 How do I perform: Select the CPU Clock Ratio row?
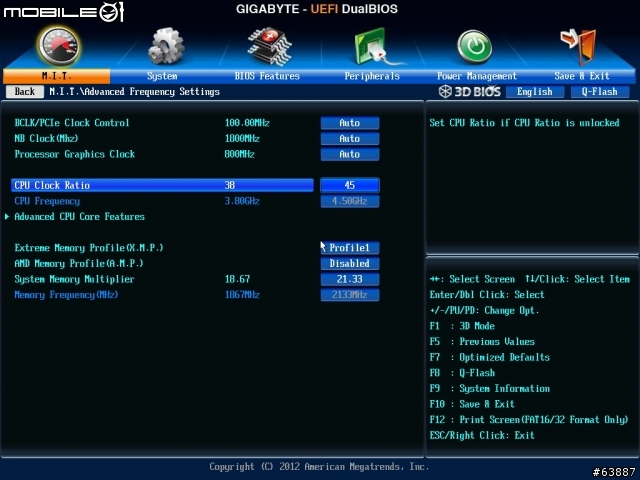162,185
